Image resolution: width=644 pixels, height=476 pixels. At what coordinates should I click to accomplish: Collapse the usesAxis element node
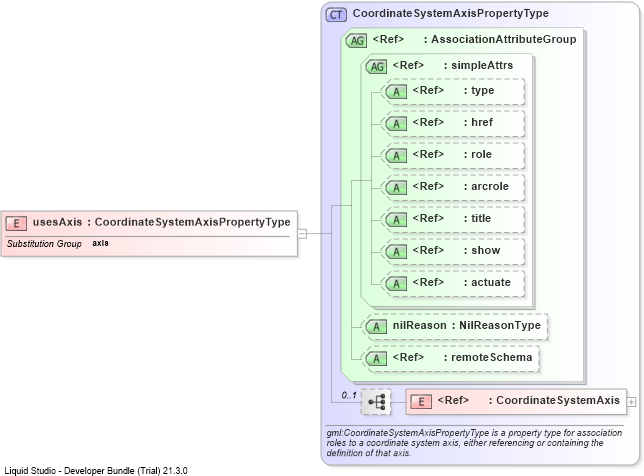[x=302, y=234]
